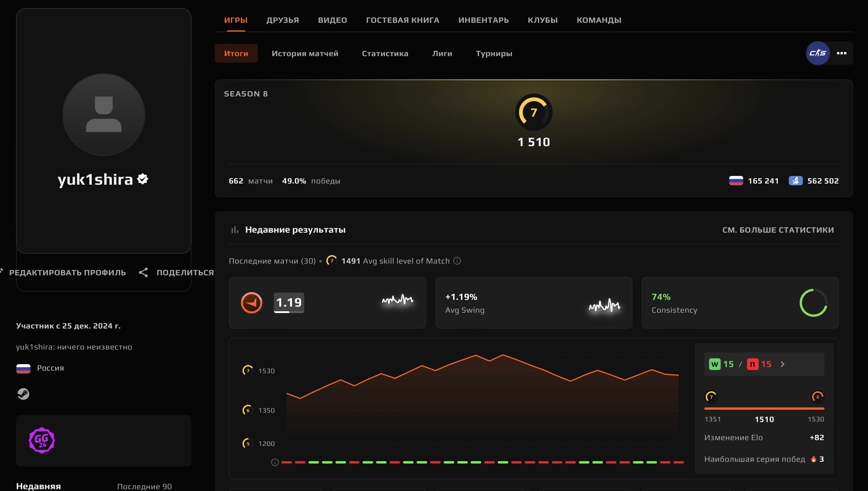868x491 pixels.
Task: Click Russia flag in profile sidebar
Action: (23, 368)
